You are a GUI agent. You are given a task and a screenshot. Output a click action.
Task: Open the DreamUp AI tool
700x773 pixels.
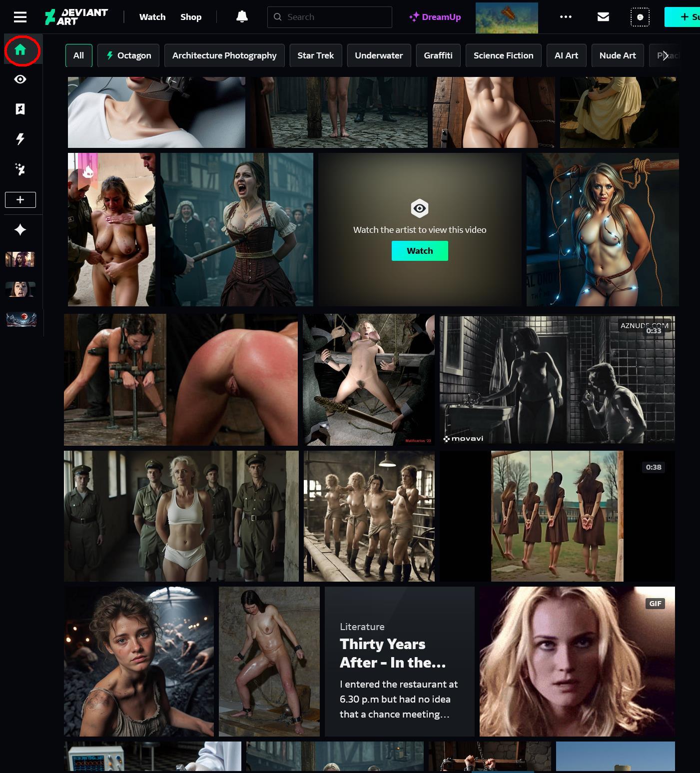point(435,17)
